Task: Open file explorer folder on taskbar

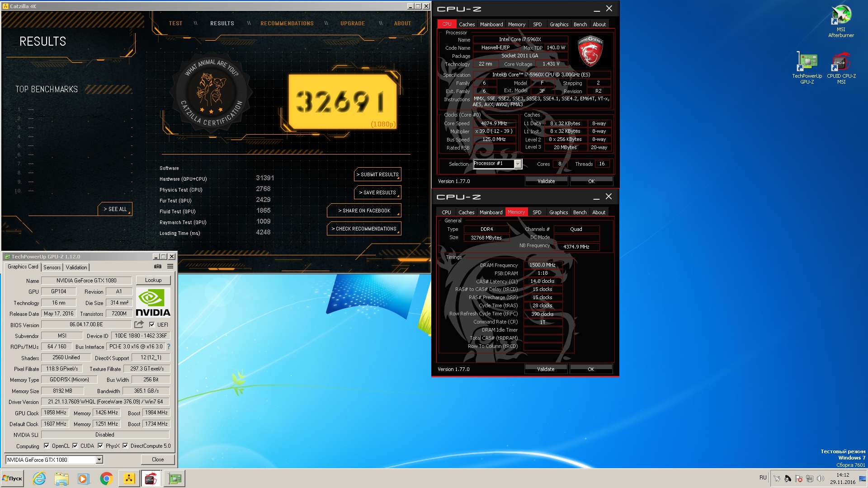Action: (61, 479)
